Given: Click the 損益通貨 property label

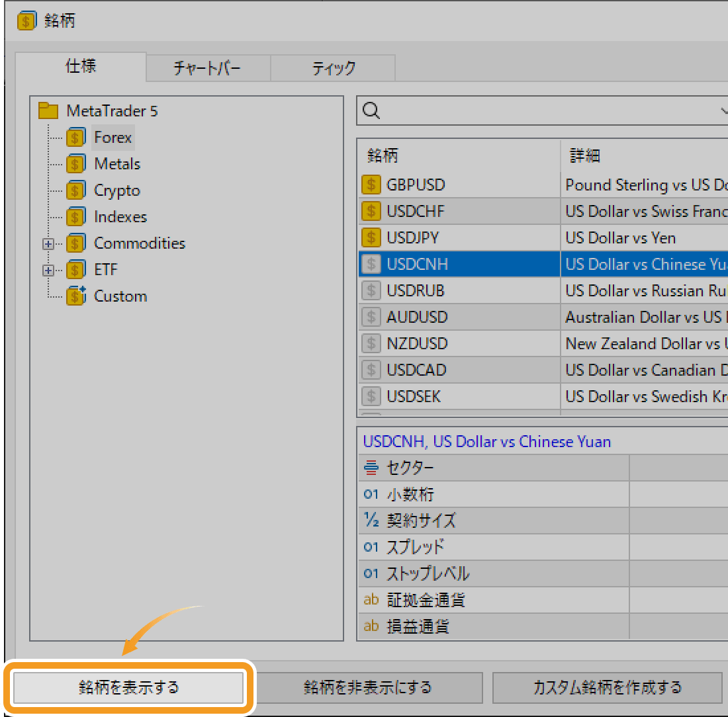Looking at the screenshot, I should 418,626.
